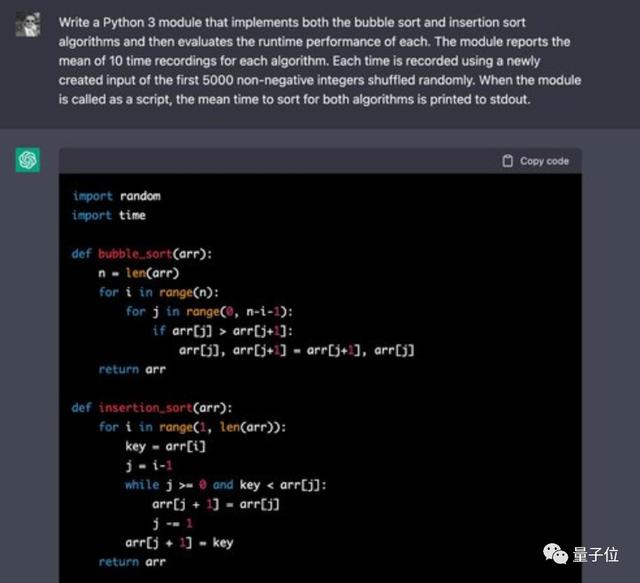The width and height of the screenshot is (640, 583).
Task: Click the 'while j >= 0 and key < arr[j]:' line
Action: tap(226, 485)
